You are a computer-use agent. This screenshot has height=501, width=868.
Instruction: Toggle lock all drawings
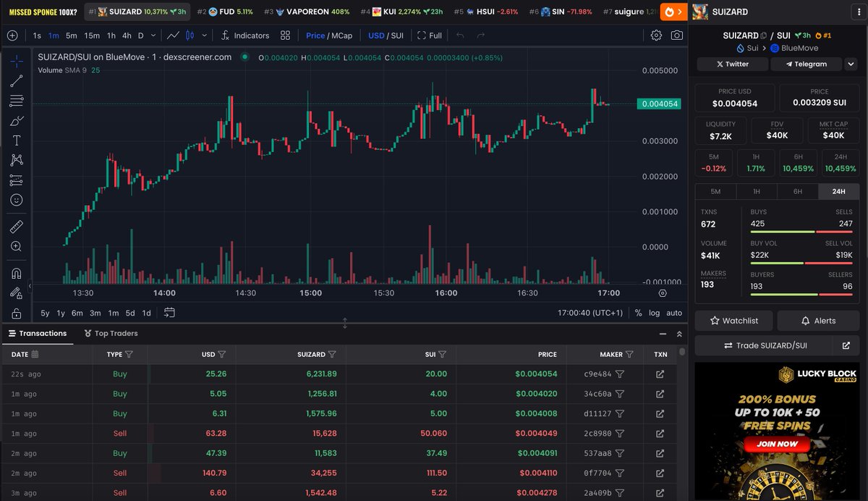[x=16, y=313]
